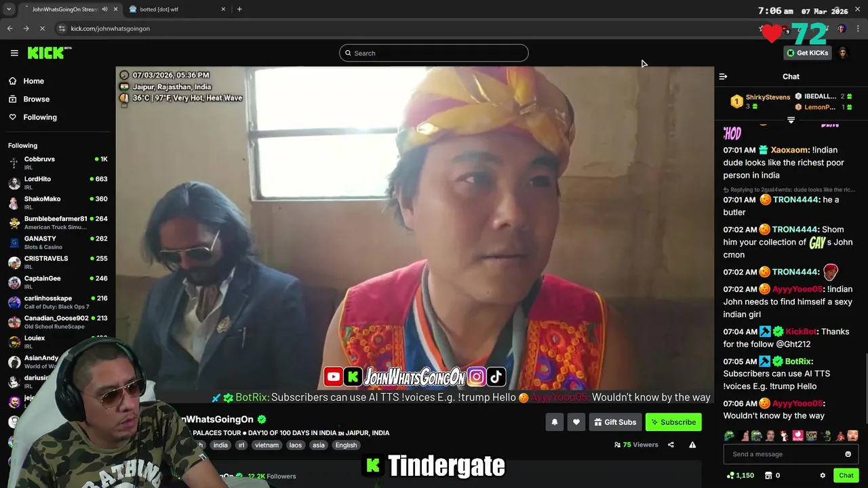
Task: Close the botted [dot] wtf tab
Action: tap(223, 9)
